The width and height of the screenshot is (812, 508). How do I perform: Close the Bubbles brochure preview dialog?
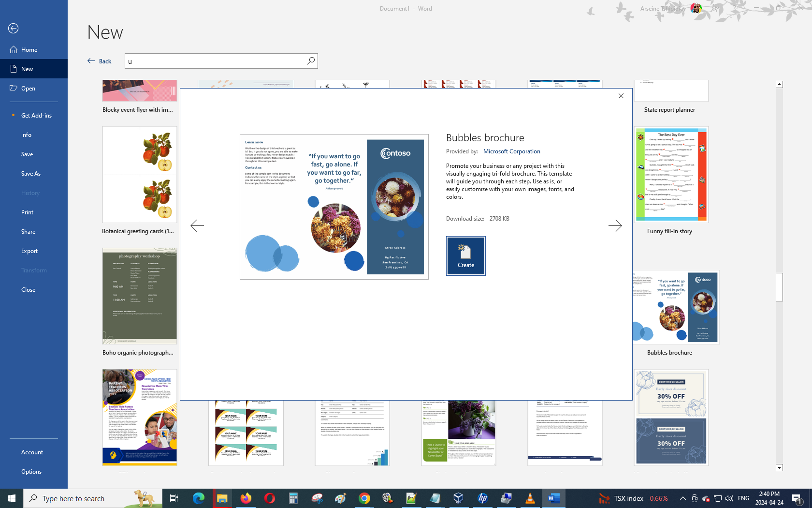(x=621, y=96)
